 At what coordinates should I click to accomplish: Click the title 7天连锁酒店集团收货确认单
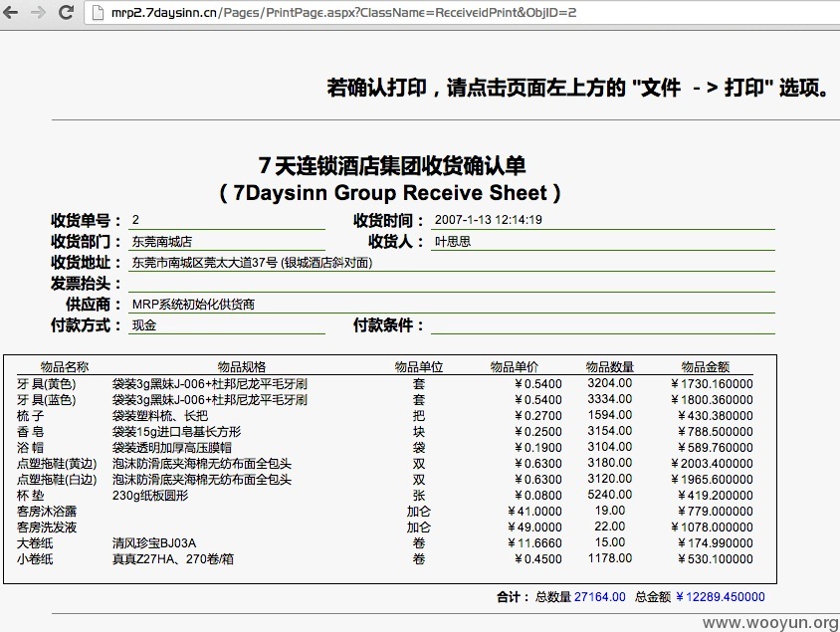(x=392, y=165)
